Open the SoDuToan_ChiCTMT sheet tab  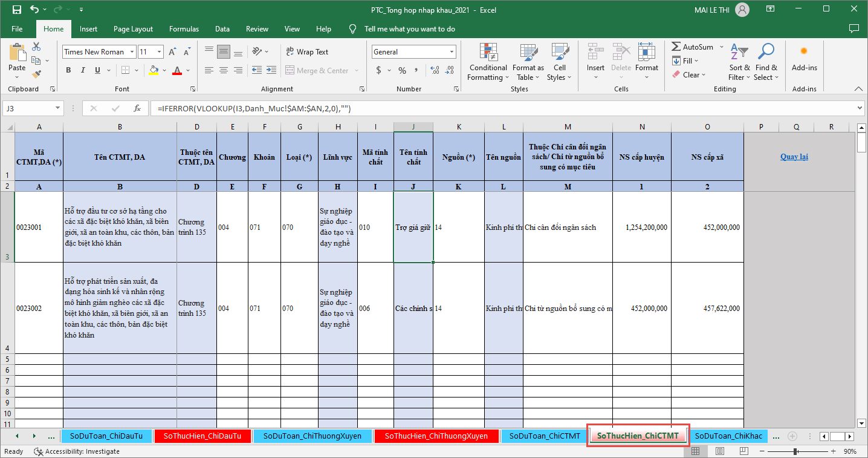[544, 436]
